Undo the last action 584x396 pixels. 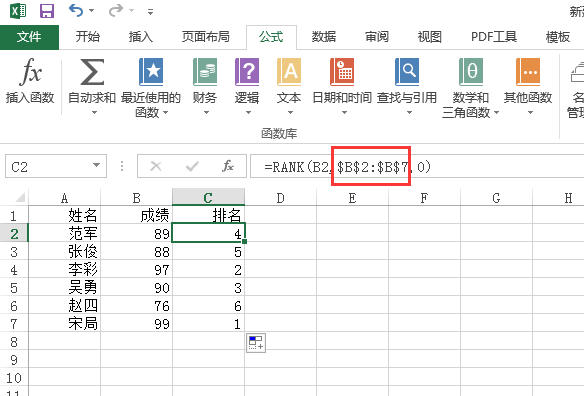pos(76,10)
